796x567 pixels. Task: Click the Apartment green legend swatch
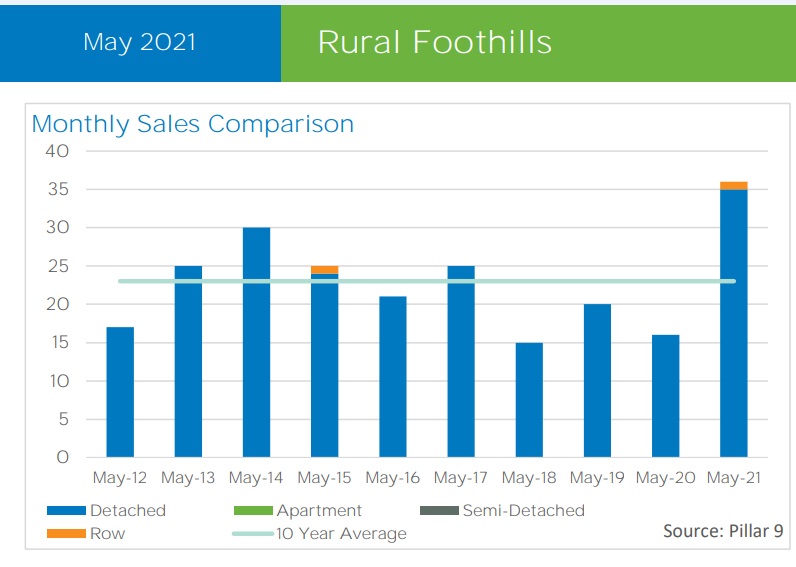(x=252, y=510)
